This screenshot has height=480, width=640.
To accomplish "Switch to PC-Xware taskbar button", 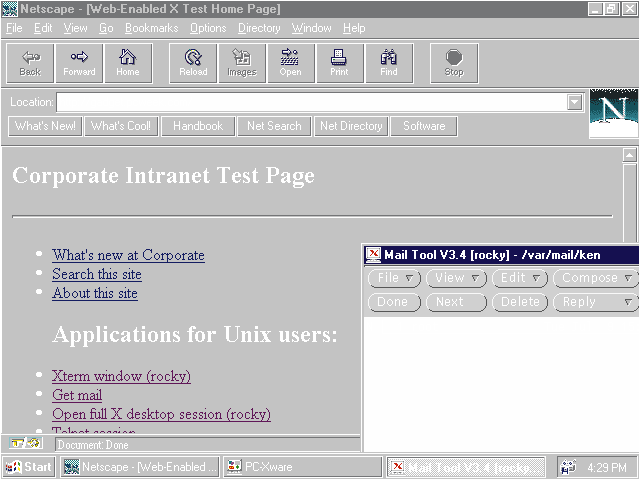I will [x=302, y=467].
